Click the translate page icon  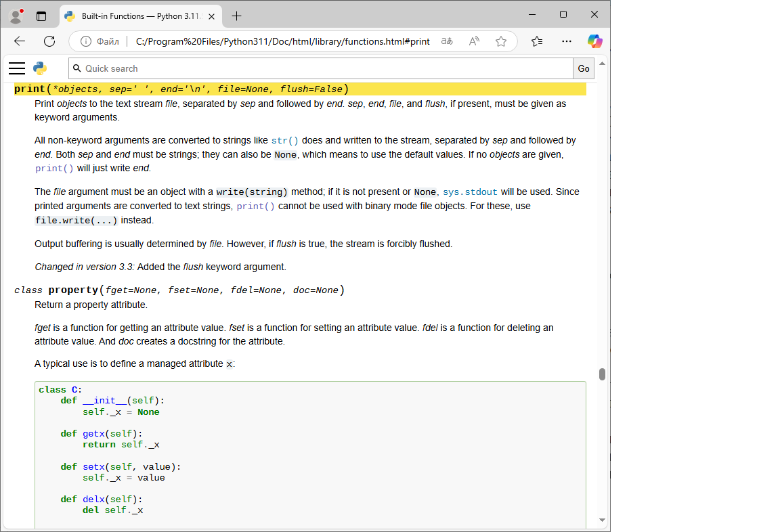(x=447, y=41)
